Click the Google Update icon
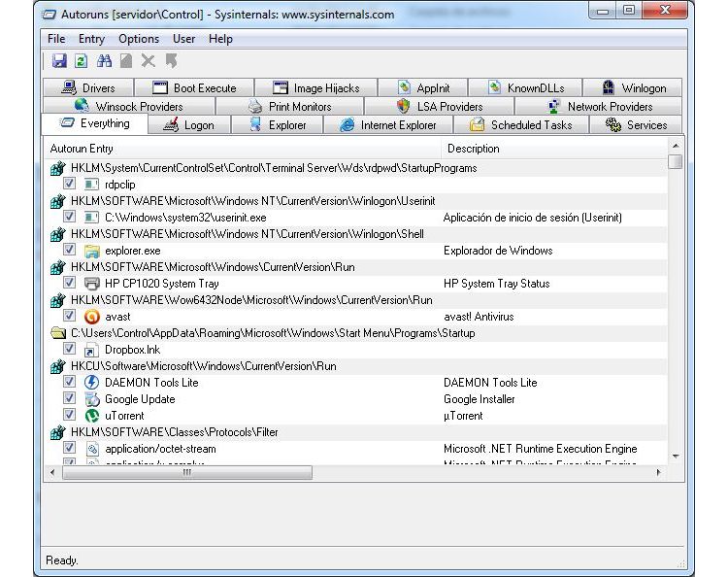Viewport: 728px width, 577px height. [x=92, y=399]
